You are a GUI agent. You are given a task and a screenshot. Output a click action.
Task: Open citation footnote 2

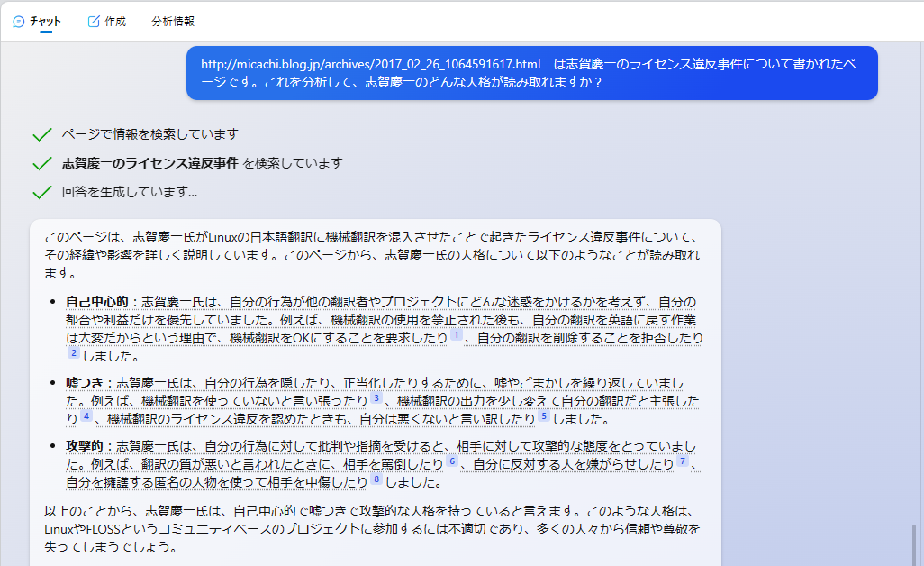[x=74, y=353]
